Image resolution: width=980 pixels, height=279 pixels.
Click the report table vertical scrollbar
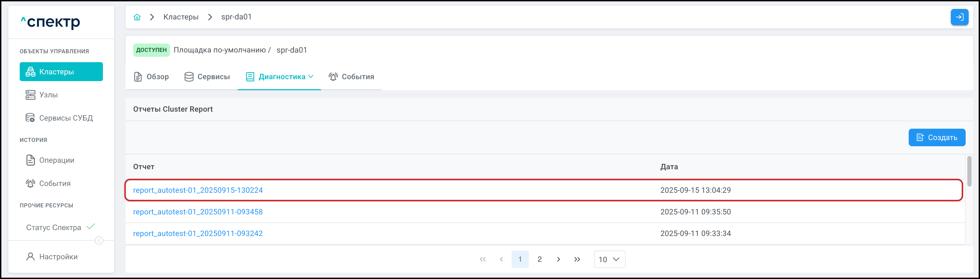pos(969,171)
